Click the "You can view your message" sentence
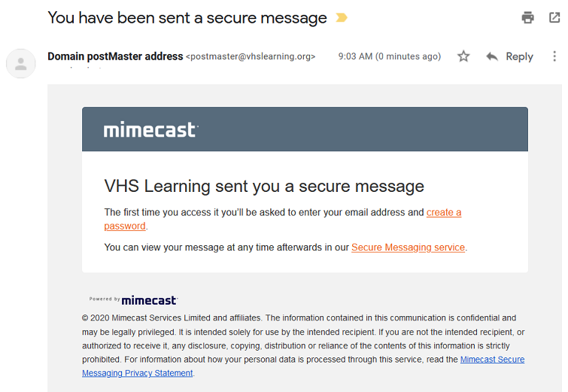568x392 pixels. pos(226,248)
